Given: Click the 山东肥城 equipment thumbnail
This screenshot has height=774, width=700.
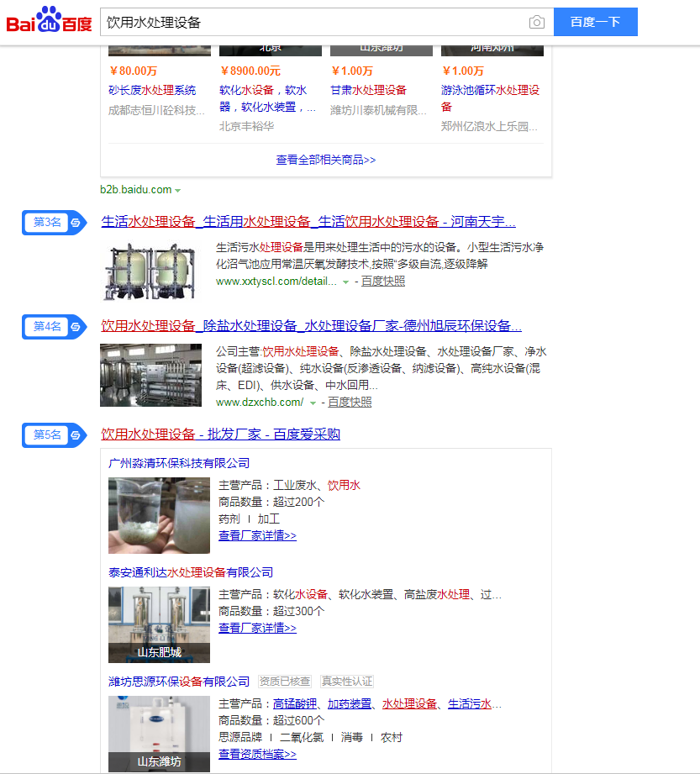Looking at the screenshot, I should (159, 625).
